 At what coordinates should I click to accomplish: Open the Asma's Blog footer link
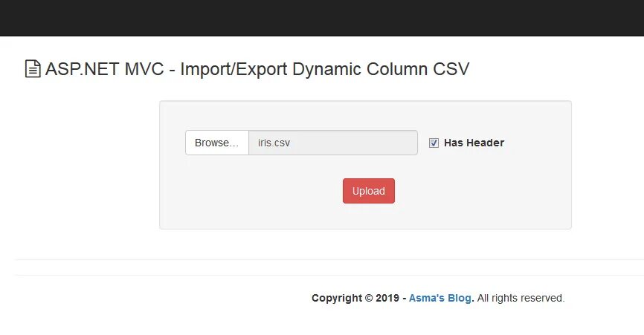(440, 298)
